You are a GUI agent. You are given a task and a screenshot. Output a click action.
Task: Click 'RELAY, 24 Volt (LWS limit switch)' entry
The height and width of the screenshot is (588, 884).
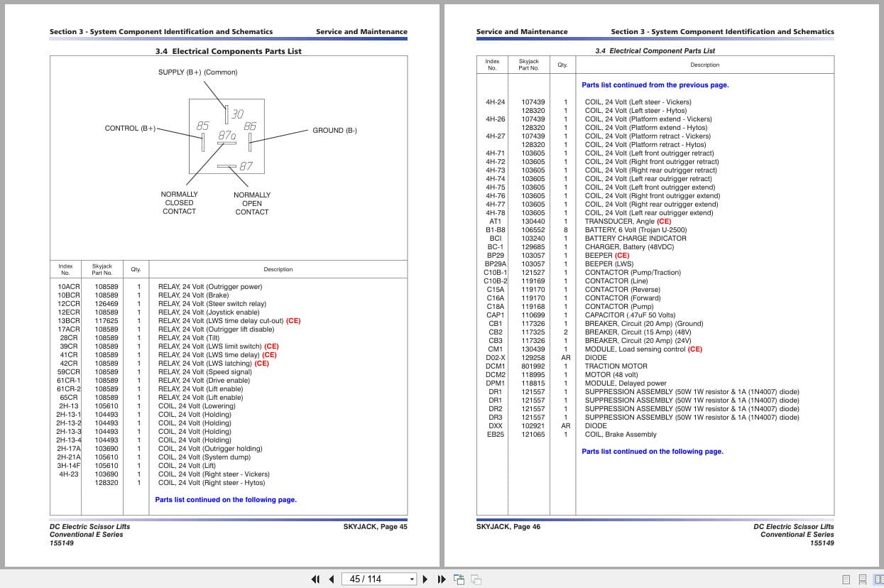tap(209, 347)
